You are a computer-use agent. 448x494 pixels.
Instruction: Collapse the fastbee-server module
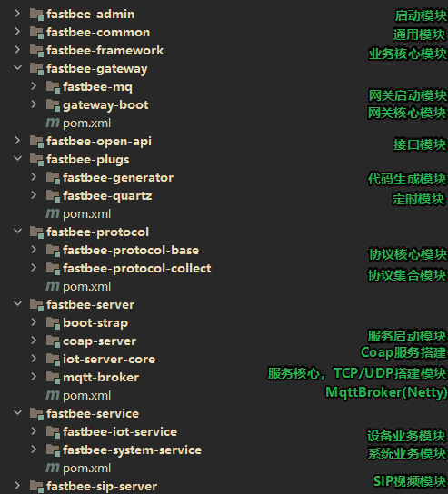[17, 304]
